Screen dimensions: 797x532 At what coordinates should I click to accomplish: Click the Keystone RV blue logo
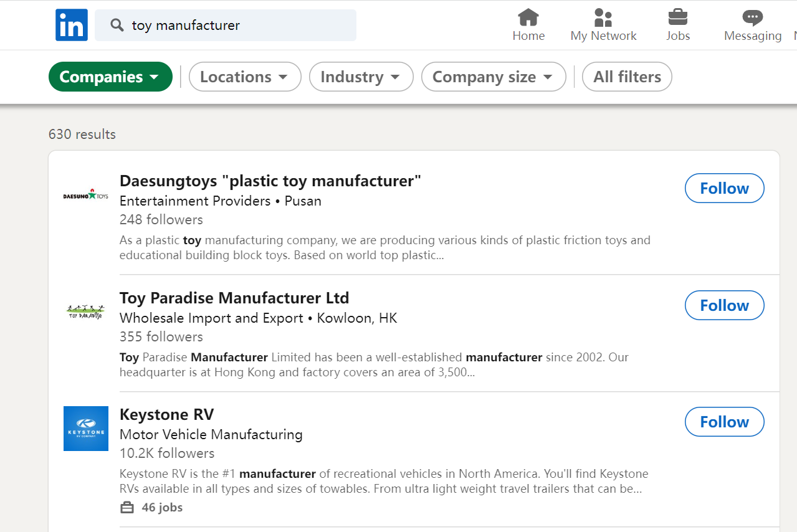(x=86, y=429)
